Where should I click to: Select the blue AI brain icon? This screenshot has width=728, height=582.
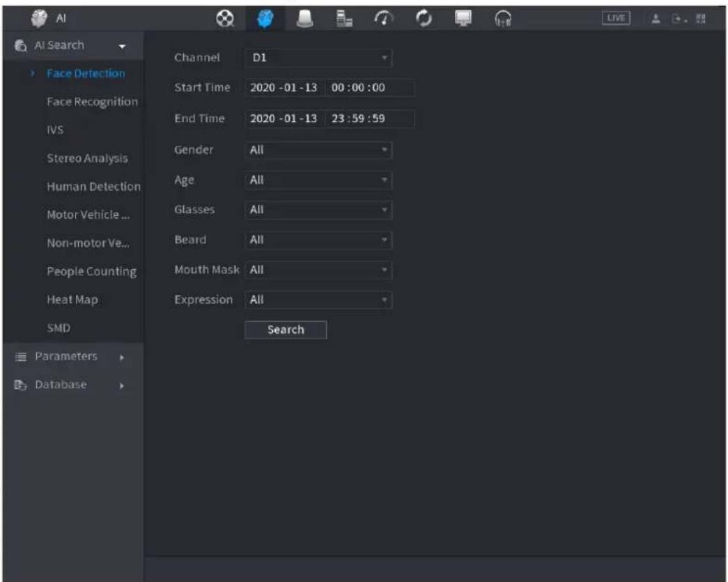coord(265,19)
